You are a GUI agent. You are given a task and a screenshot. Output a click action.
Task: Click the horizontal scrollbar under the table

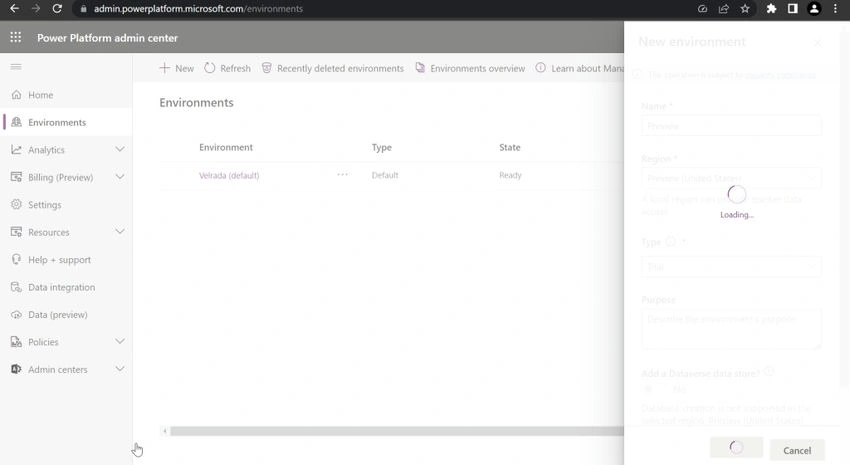coord(396,431)
